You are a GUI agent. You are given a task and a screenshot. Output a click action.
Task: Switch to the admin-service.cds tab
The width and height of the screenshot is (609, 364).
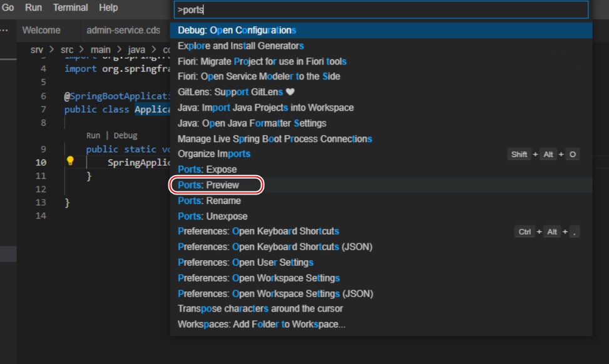click(x=123, y=30)
